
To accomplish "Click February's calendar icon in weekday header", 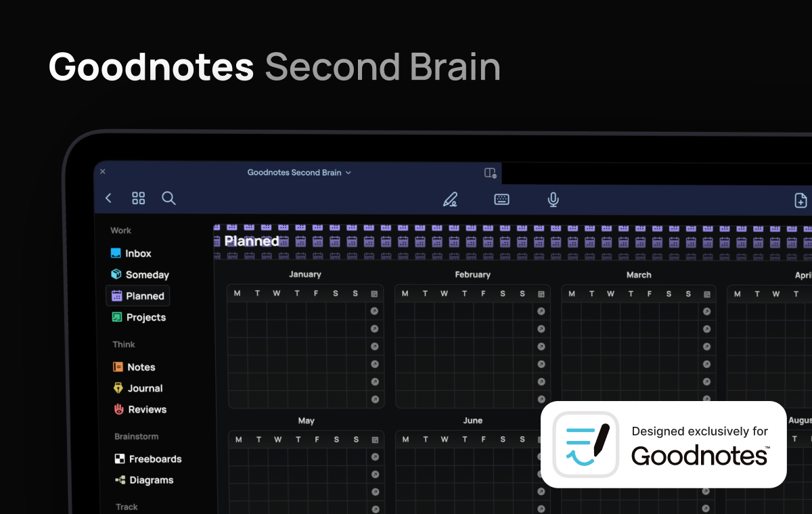I will click(541, 294).
